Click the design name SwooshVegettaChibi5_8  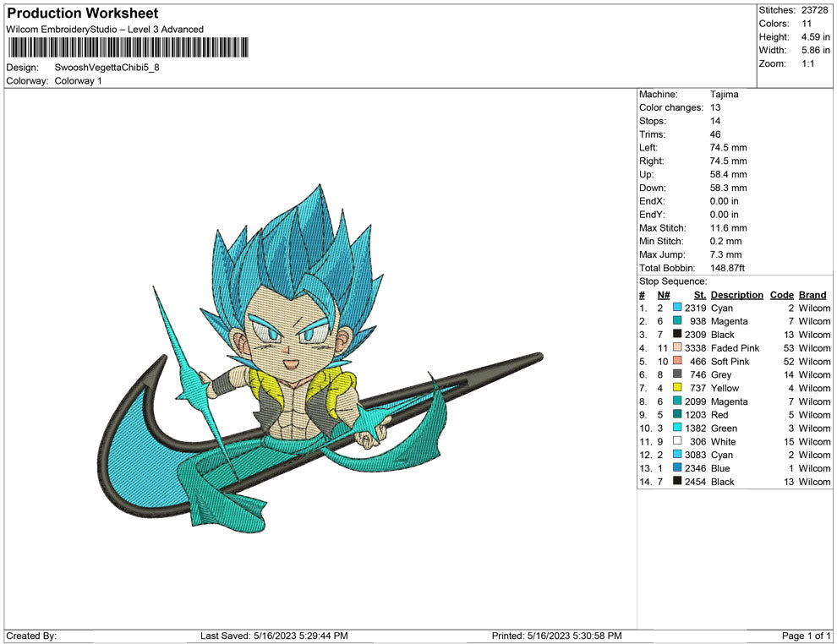pos(107,68)
